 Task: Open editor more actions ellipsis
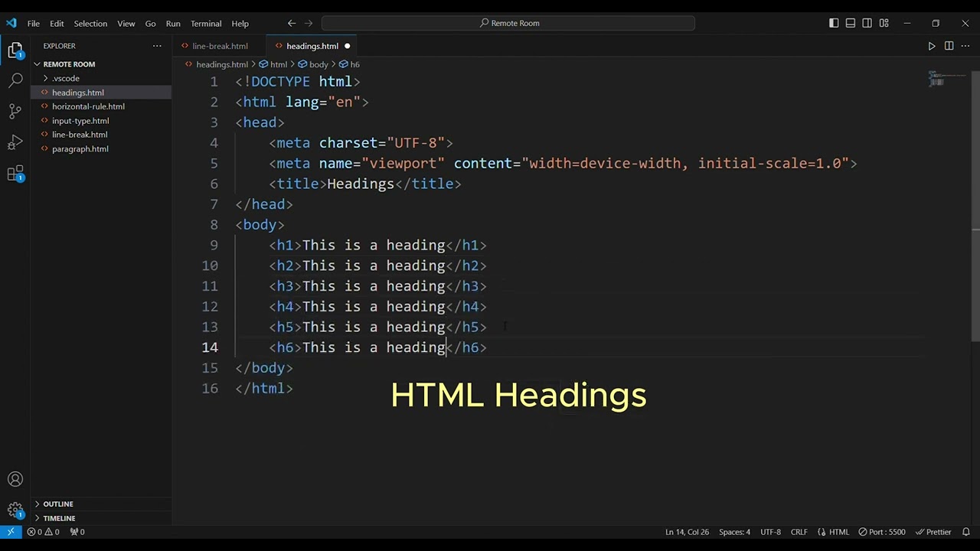point(965,46)
